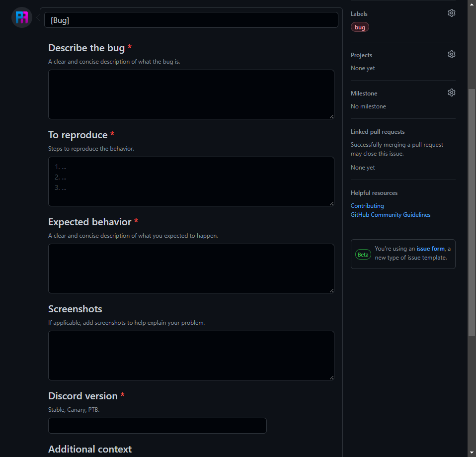Focus the Screenshots text area
Screen dimensions: 476x457
click(191, 356)
